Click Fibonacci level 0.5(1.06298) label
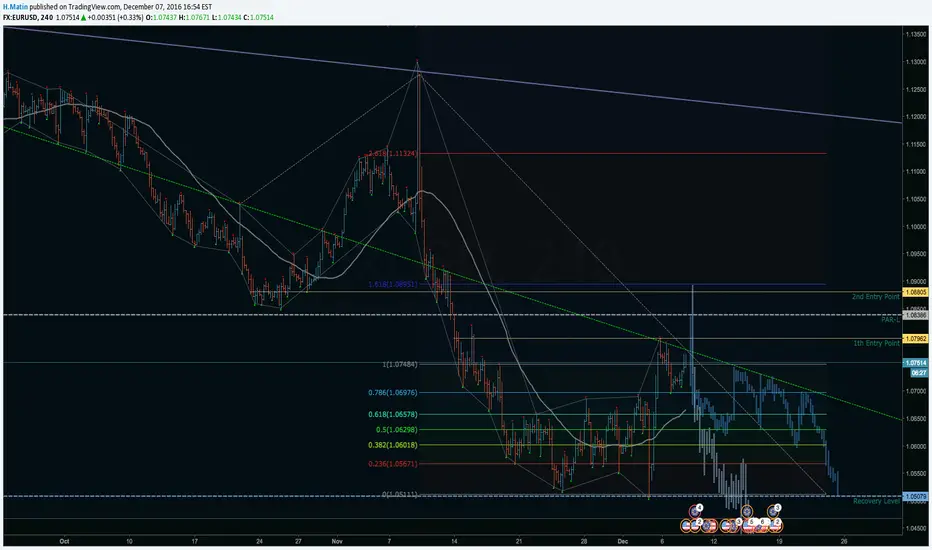This screenshot has width=932, height=550. (396, 429)
